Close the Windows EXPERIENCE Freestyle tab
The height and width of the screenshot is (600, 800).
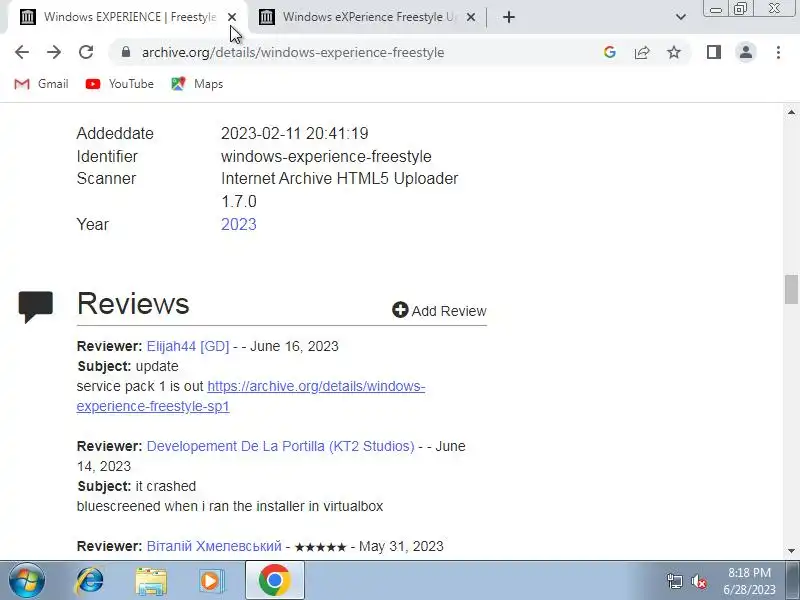pyautogui.click(x=232, y=17)
